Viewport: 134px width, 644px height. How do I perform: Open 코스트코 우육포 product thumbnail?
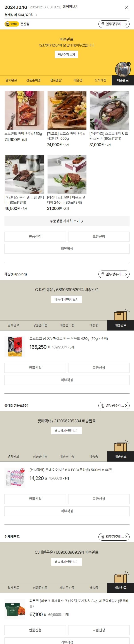pyautogui.click(x=15, y=346)
